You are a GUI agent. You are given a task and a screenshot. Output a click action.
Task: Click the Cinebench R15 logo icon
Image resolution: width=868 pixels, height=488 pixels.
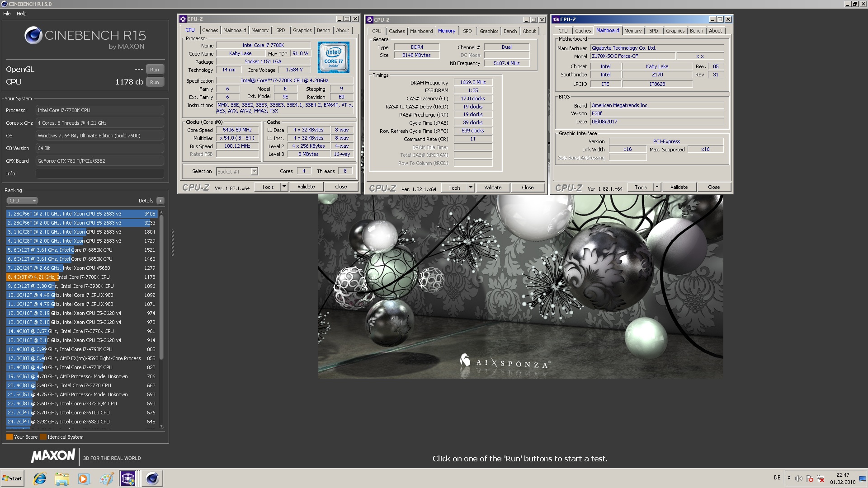[33, 35]
